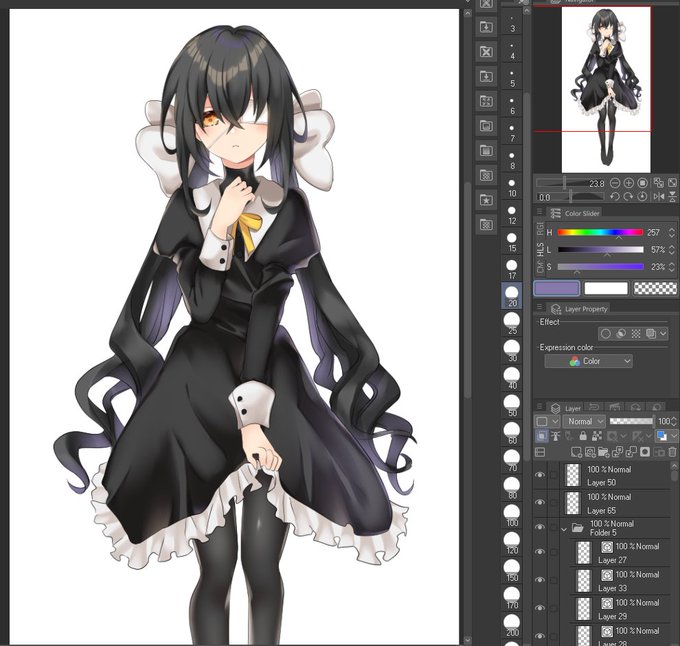Delete the layer with trash icon
This screenshot has width=680, height=646.
pyautogui.click(x=673, y=452)
